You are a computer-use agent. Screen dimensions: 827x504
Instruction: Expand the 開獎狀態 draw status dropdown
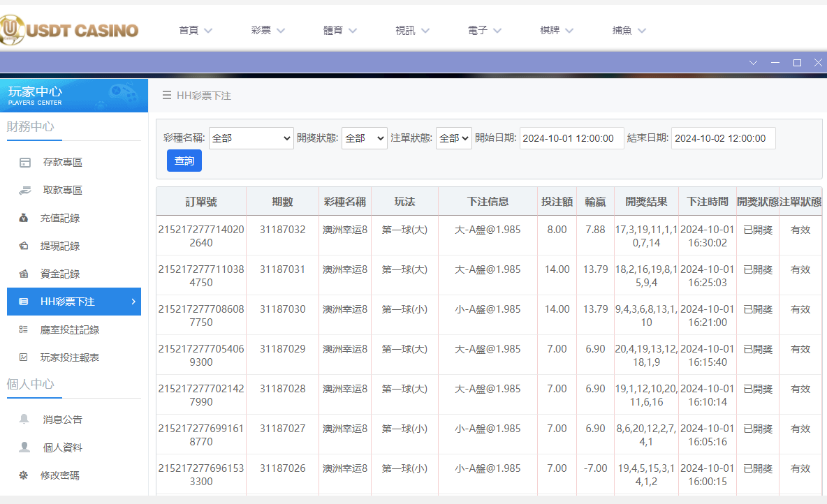tap(364, 138)
